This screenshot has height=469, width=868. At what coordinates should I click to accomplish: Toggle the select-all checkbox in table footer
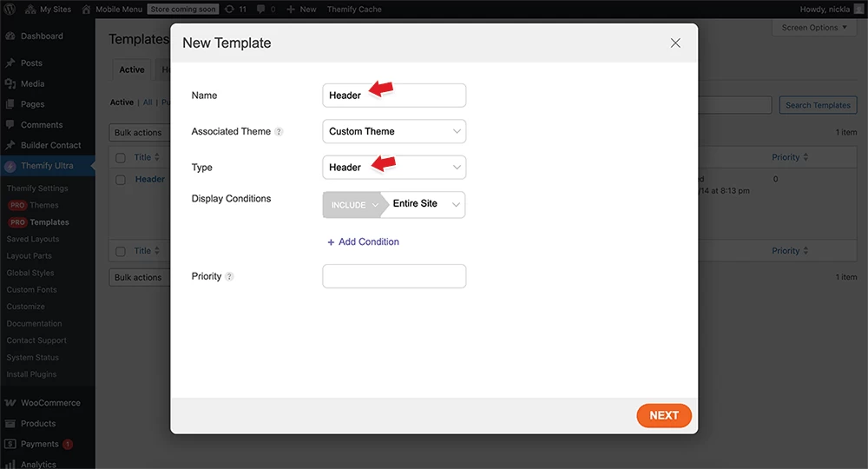coord(121,252)
